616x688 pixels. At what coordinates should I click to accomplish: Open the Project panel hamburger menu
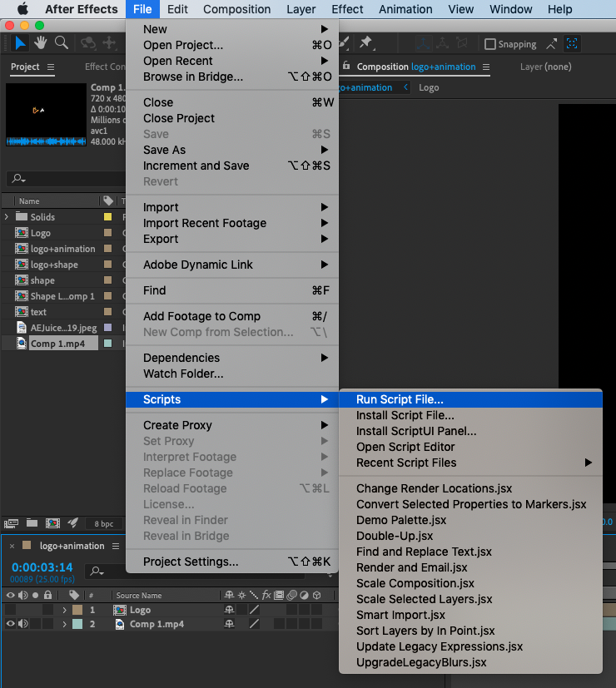51,67
